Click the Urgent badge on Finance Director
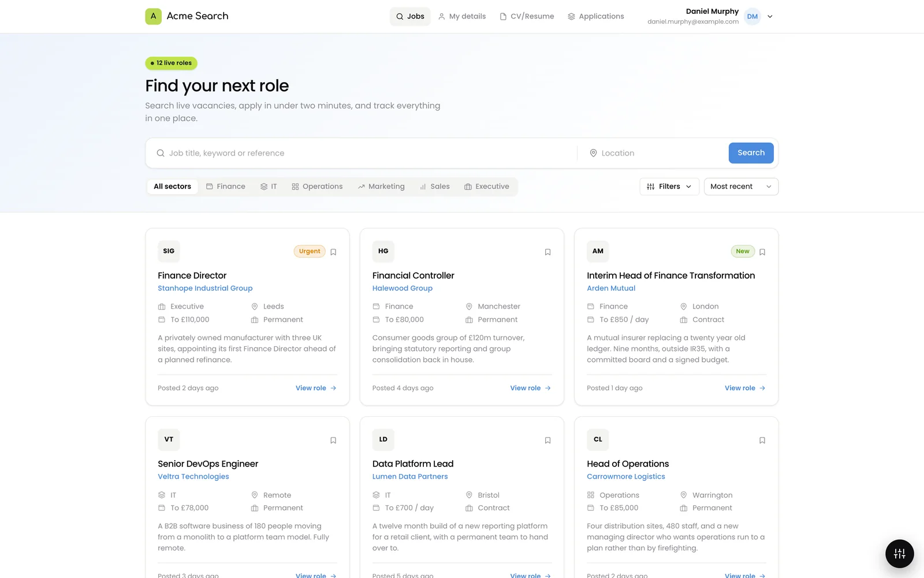Viewport: 924px width, 578px height. pos(310,251)
